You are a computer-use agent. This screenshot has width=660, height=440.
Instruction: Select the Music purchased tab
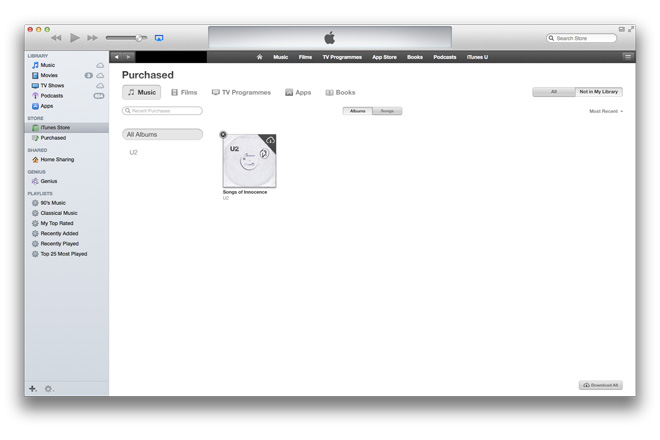click(x=141, y=93)
